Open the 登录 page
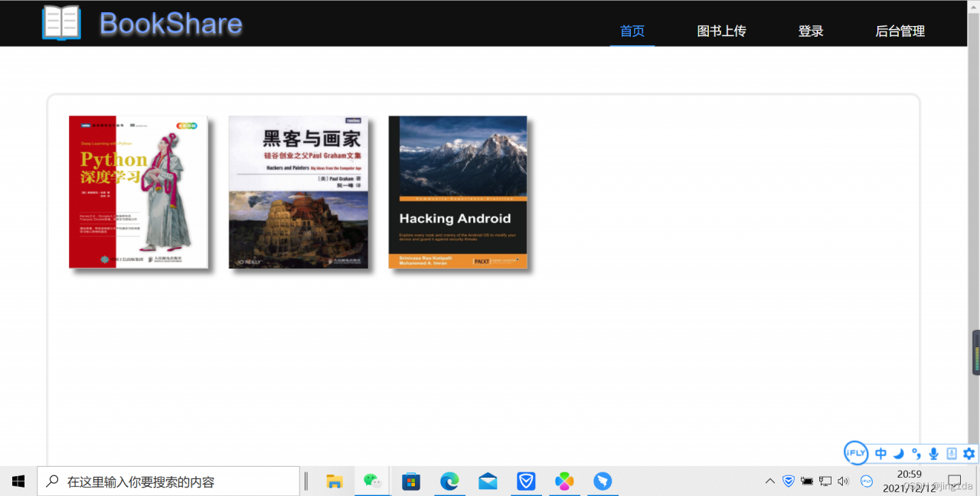The width and height of the screenshot is (980, 496). click(811, 31)
